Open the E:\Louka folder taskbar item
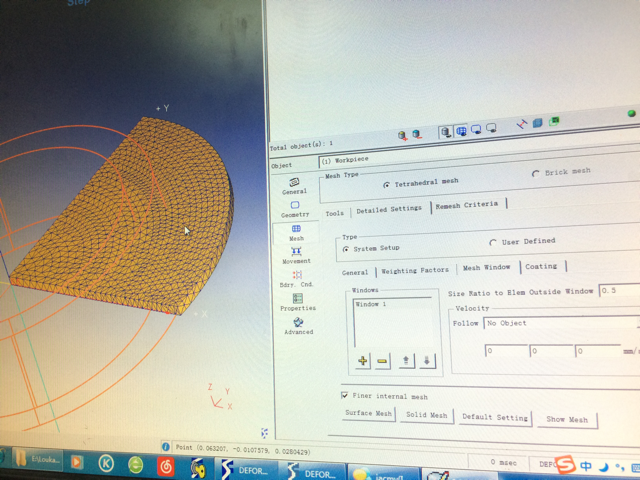Screen dimensions: 640x480 (x=38, y=460)
